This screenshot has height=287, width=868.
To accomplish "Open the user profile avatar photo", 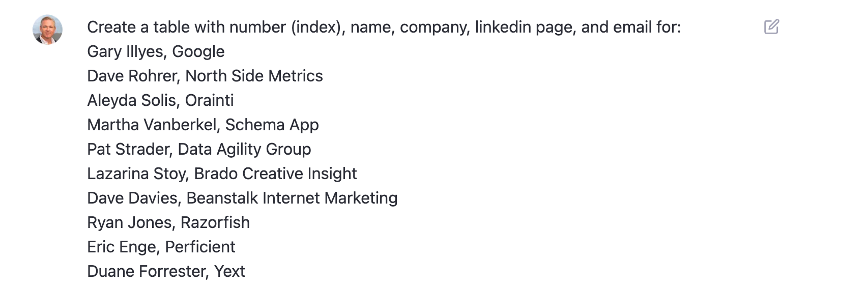I will 48,30.
